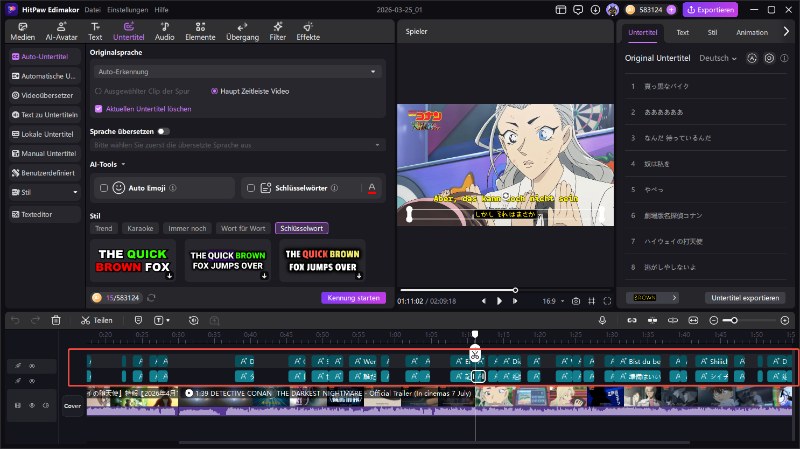Click the Exportieren button
The height and width of the screenshot is (449, 800).
[711, 10]
